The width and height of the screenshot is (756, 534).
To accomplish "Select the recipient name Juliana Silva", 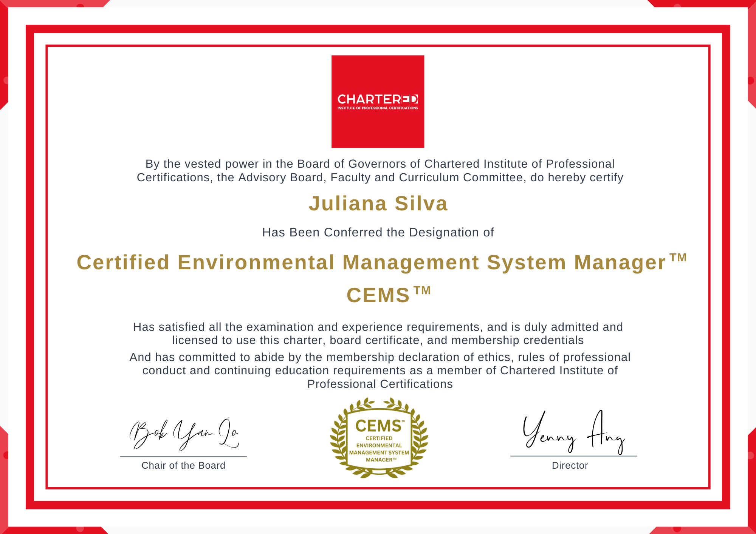I will point(378,204).
